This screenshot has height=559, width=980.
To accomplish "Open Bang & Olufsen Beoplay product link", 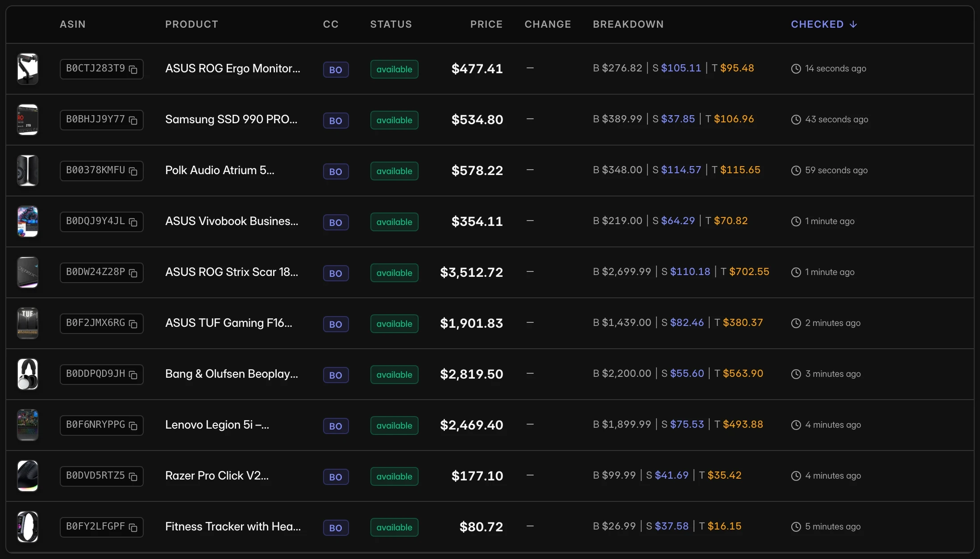I will [x=232, y=374].
